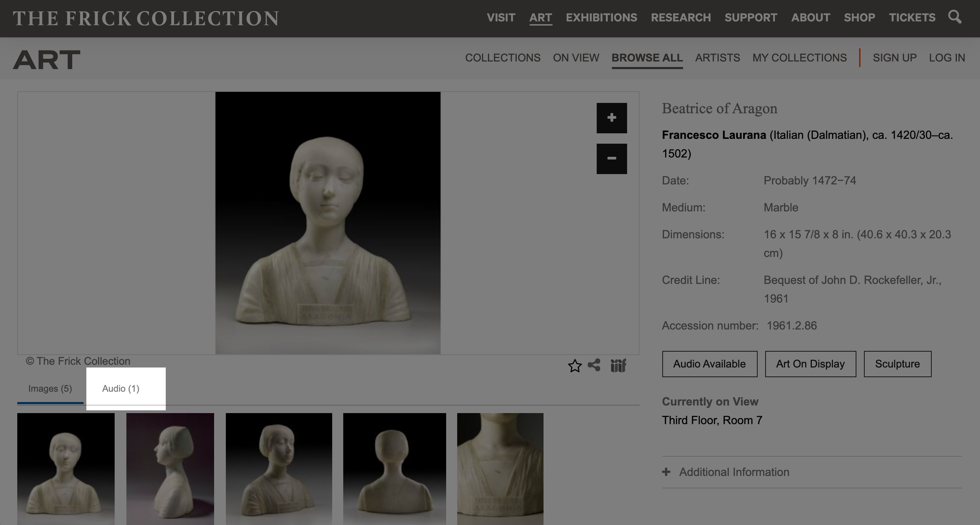Select the back view bust thumbnail
980x525 pixels.
coord(394,469)
